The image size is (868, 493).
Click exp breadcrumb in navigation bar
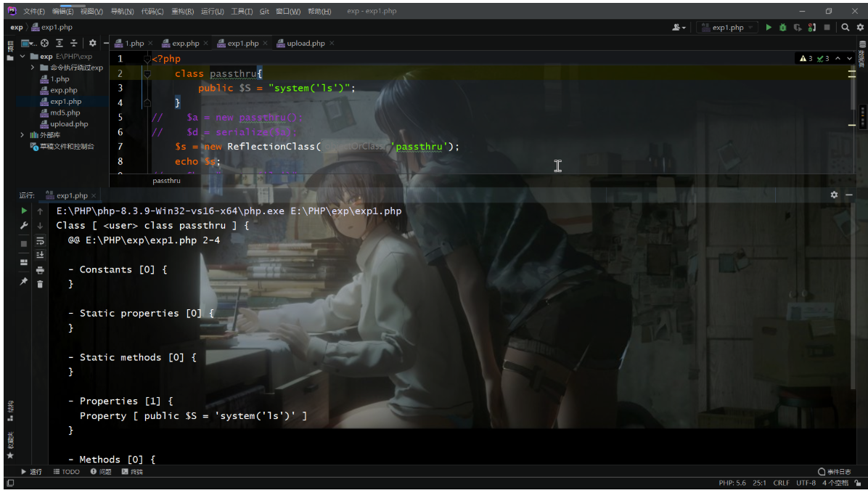[17, 27]
